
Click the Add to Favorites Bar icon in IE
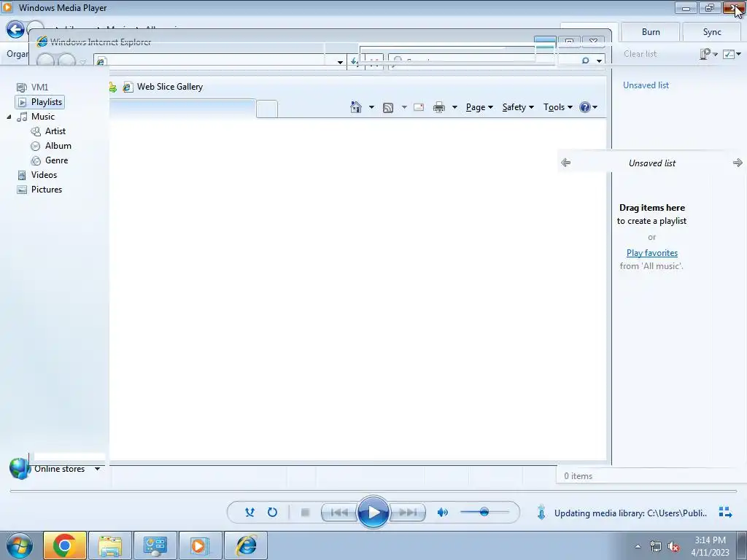point(113,87)
